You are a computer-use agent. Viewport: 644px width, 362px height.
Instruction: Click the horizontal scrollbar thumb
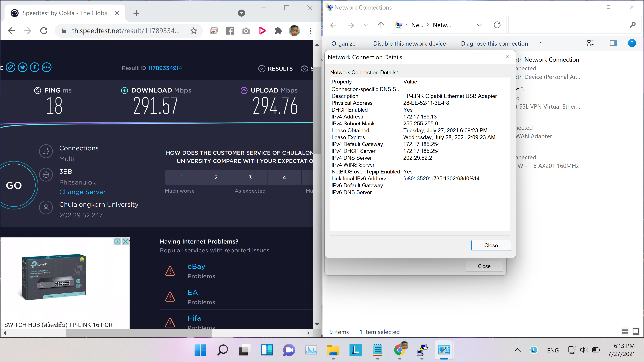click(x=139, y=333)
